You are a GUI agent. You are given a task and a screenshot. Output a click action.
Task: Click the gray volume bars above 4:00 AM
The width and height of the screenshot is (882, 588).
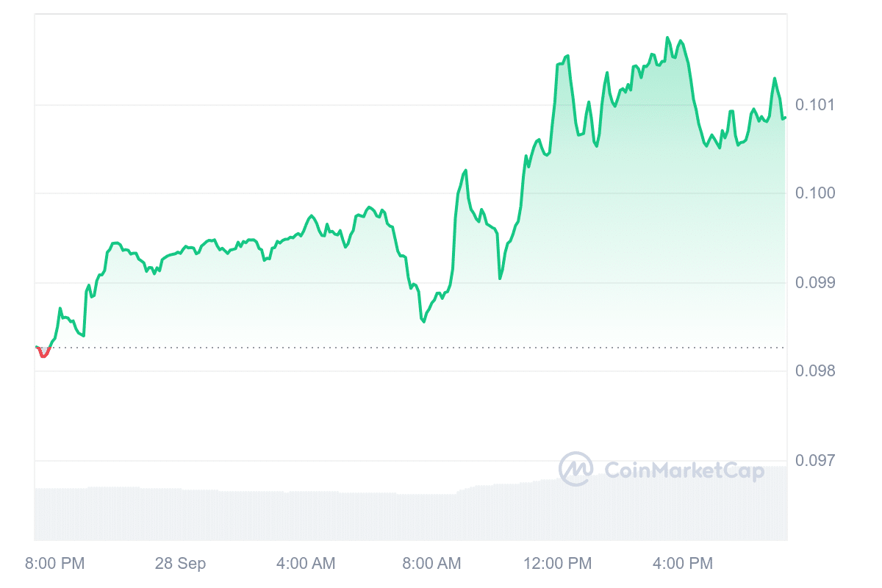click(x=306, y=514)
